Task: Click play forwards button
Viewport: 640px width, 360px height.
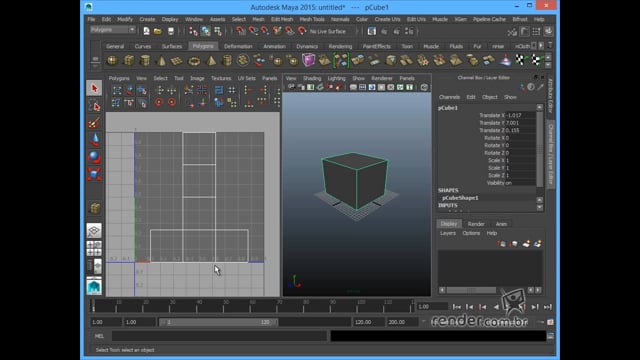Action: coord(509,307)
